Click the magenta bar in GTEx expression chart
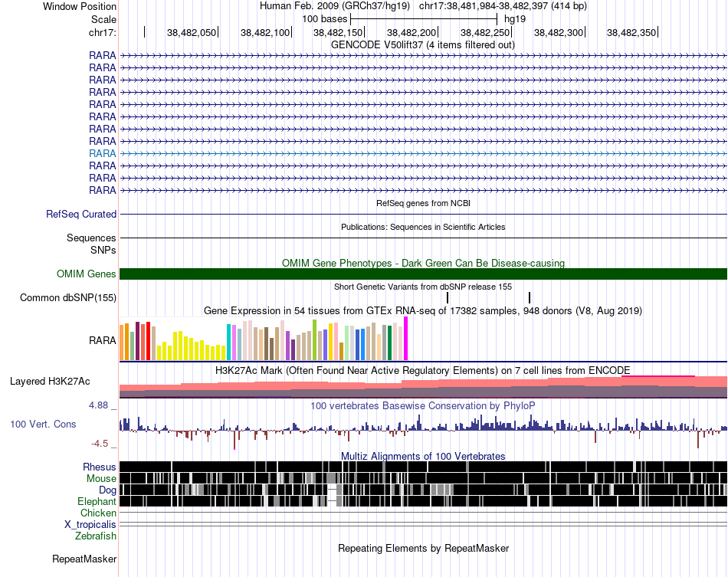This screenshot has height=577, width=728. coord(406,339)
